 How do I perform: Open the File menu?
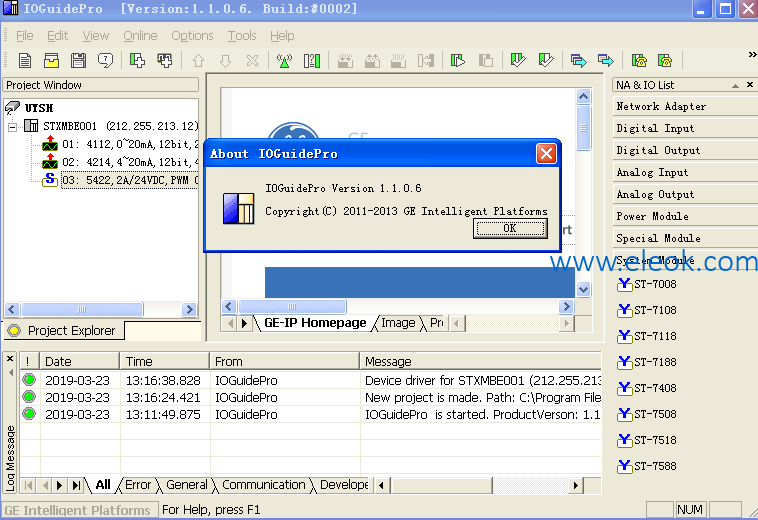click(25, 36)
